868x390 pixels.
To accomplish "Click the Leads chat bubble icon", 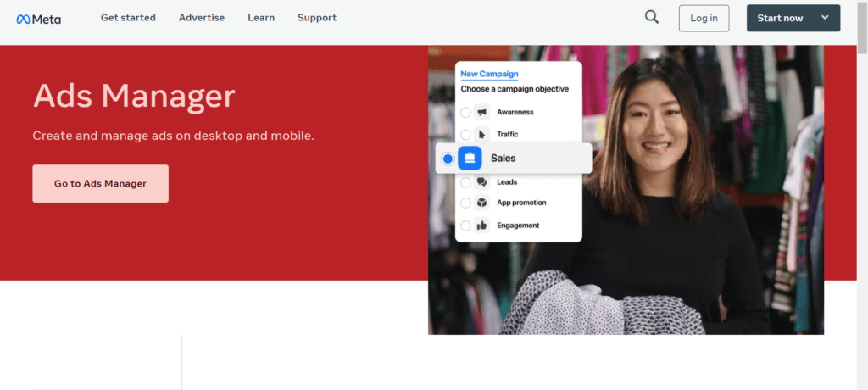I will click(x=481, y=181).
